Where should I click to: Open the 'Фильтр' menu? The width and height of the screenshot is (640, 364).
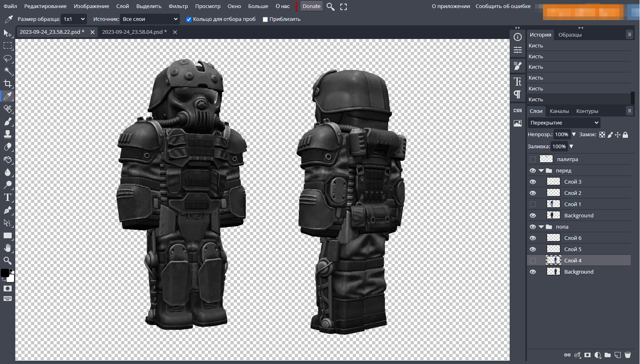(178, 6)
